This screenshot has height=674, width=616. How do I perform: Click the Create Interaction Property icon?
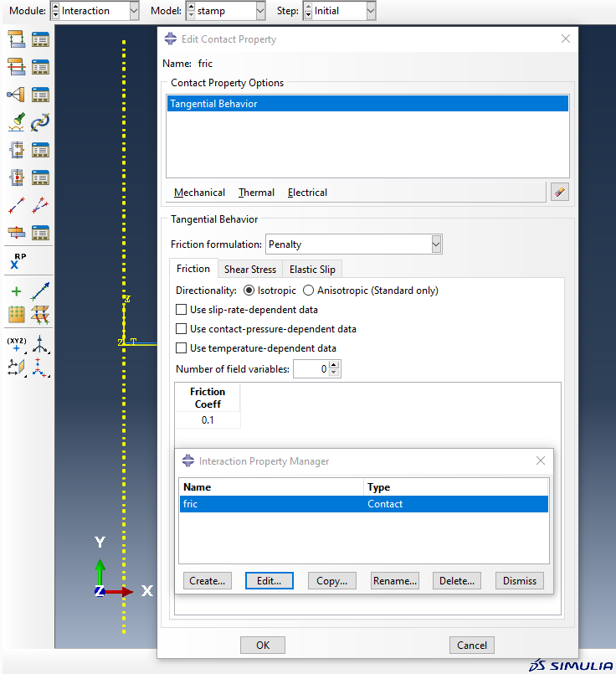pyautogui.click(x=17, y=67)
